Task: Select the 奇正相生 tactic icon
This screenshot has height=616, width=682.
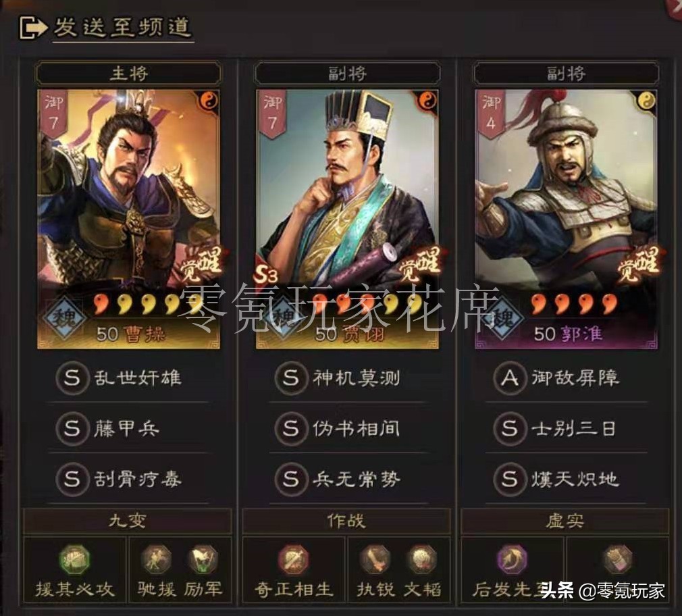Action: pos(294,560)
